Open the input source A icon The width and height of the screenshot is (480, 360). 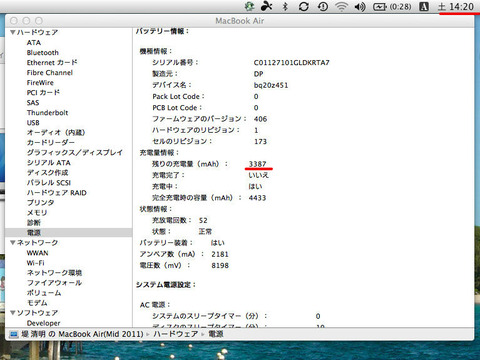point(424,6)
